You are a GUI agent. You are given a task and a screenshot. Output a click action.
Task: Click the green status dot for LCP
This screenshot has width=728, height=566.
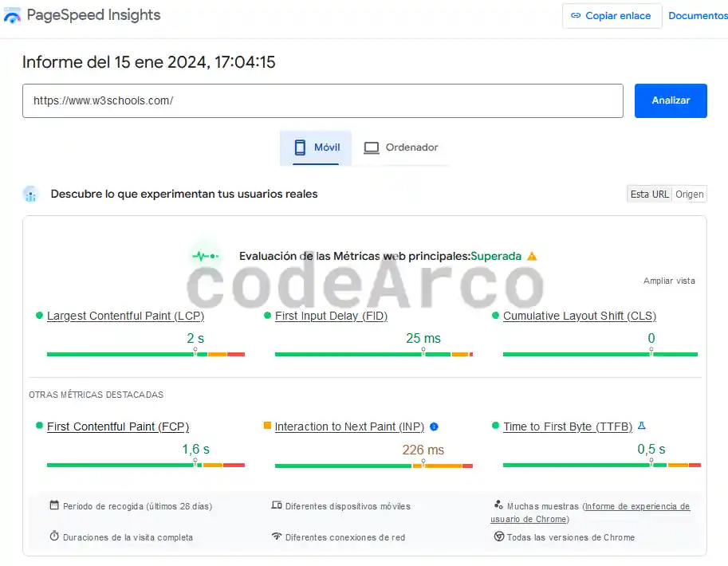click(39, 315)
